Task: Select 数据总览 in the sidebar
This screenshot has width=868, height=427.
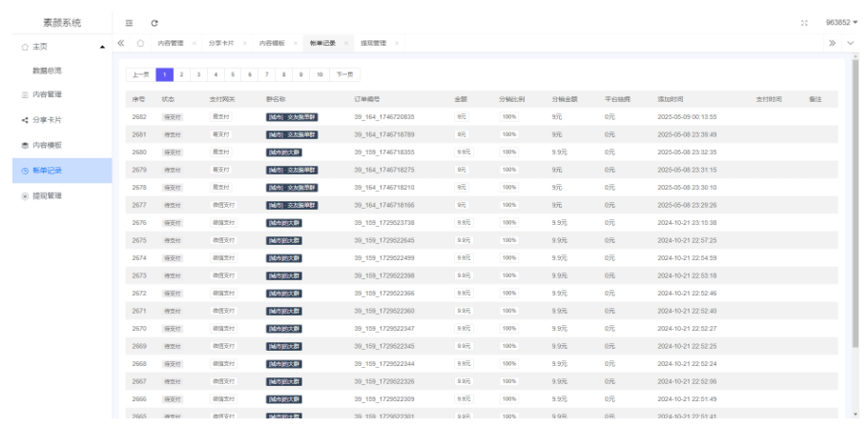Action: (48, 71)
